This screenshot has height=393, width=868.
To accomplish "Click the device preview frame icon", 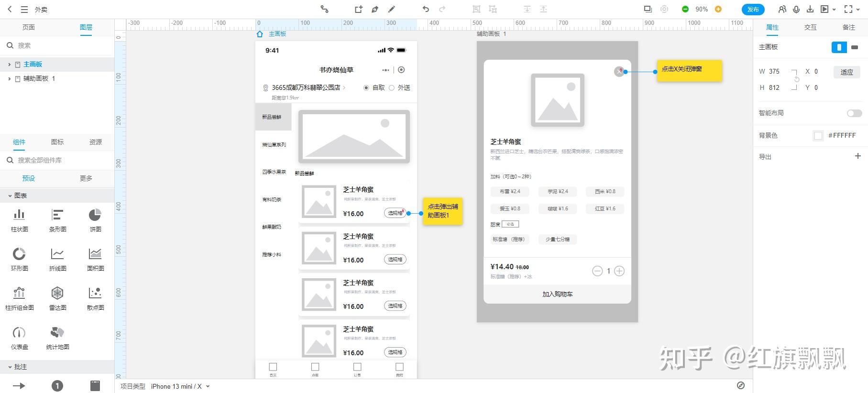I will (x=648, y=9).
